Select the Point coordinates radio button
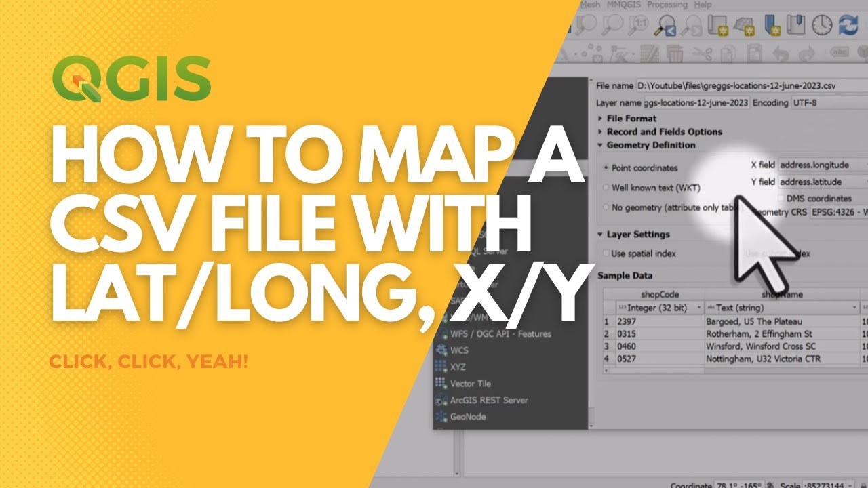Viewport: 868px width, 488px height. (x=606, y=168)
